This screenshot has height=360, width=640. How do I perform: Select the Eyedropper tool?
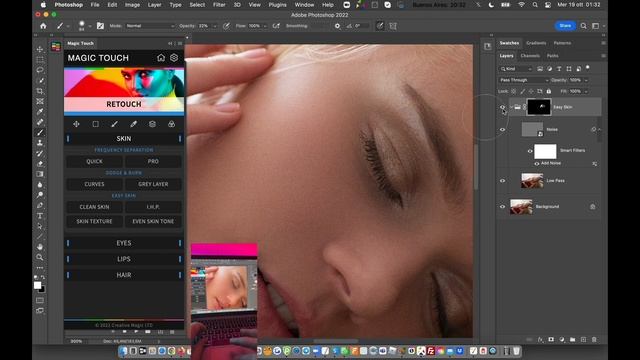[40, 111]
